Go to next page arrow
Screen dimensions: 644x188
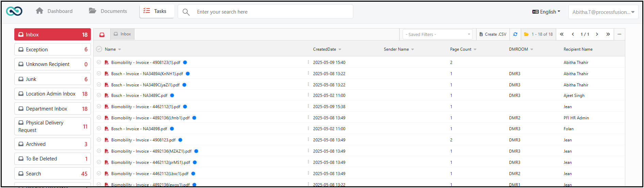click(x=597, y=34)
